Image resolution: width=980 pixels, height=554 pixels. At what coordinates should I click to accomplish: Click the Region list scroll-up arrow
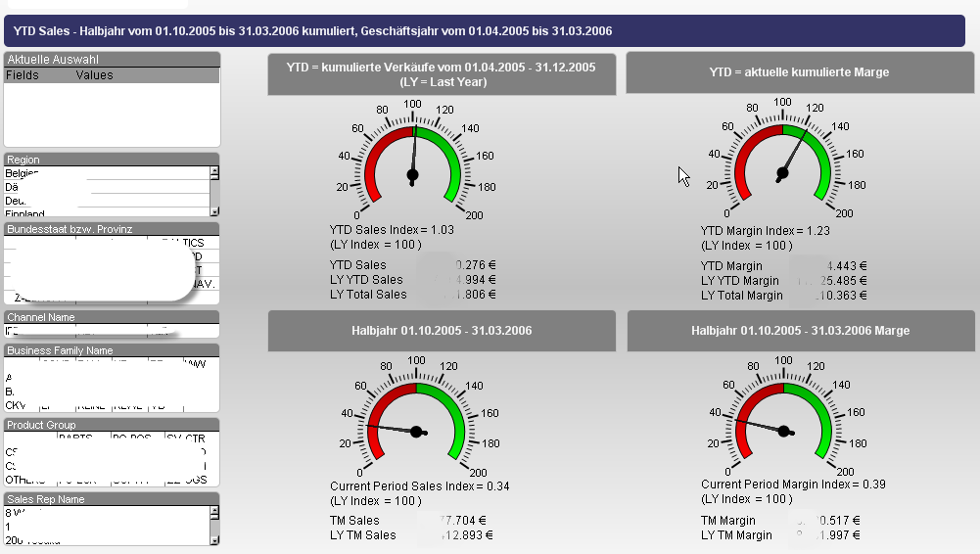(214, 172)
